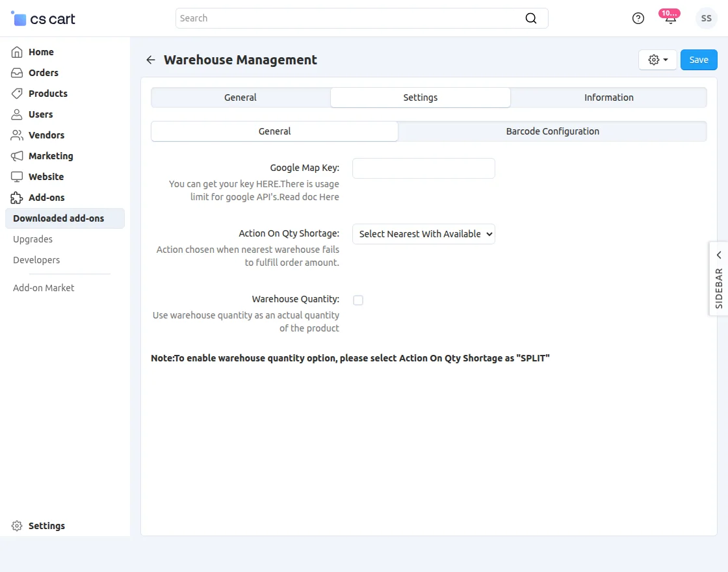The width and height of the screenshot is (728, 572).
Task: Open the gear settings dropdown
Action: pyautogui.click(x=657, y=59)
